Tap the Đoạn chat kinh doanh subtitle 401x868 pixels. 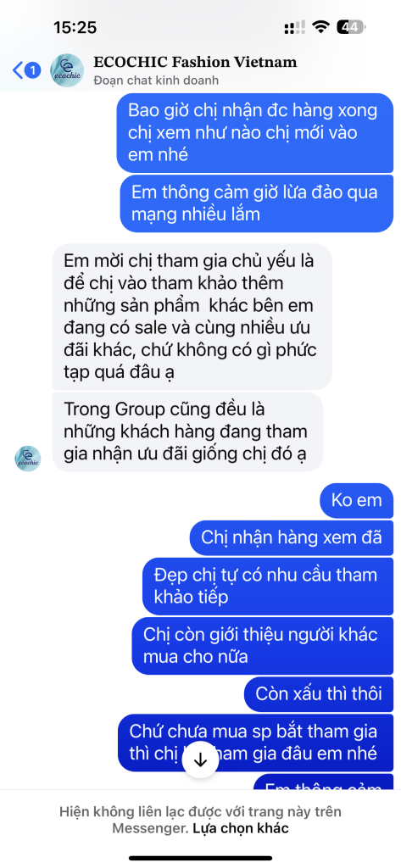pos(156,81)
